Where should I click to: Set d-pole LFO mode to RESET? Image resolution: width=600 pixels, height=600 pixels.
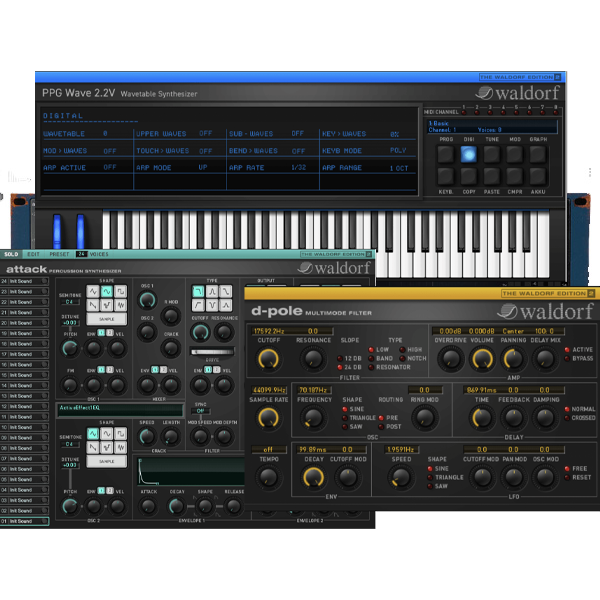click(567, 478)
